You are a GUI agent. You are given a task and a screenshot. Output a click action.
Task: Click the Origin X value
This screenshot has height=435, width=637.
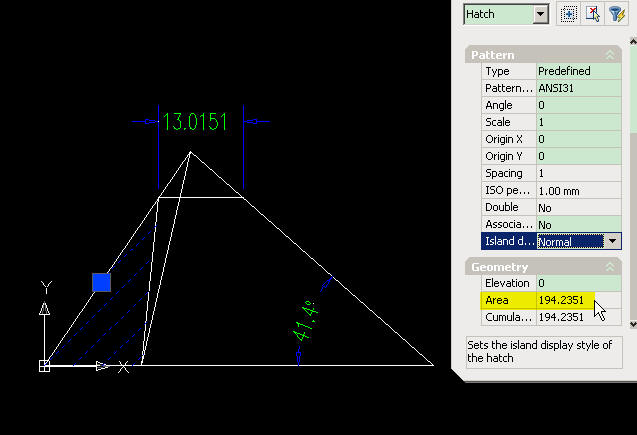tap(578, 139)
